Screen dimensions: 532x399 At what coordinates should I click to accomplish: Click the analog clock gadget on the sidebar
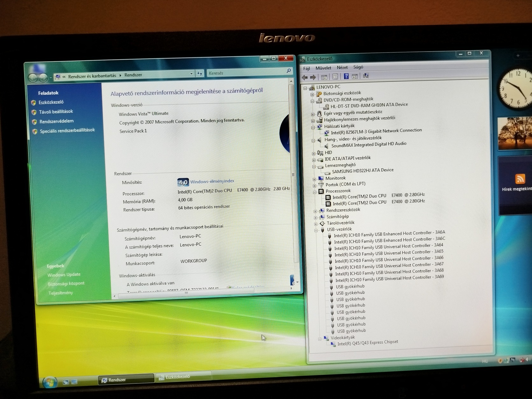(515, 88)
